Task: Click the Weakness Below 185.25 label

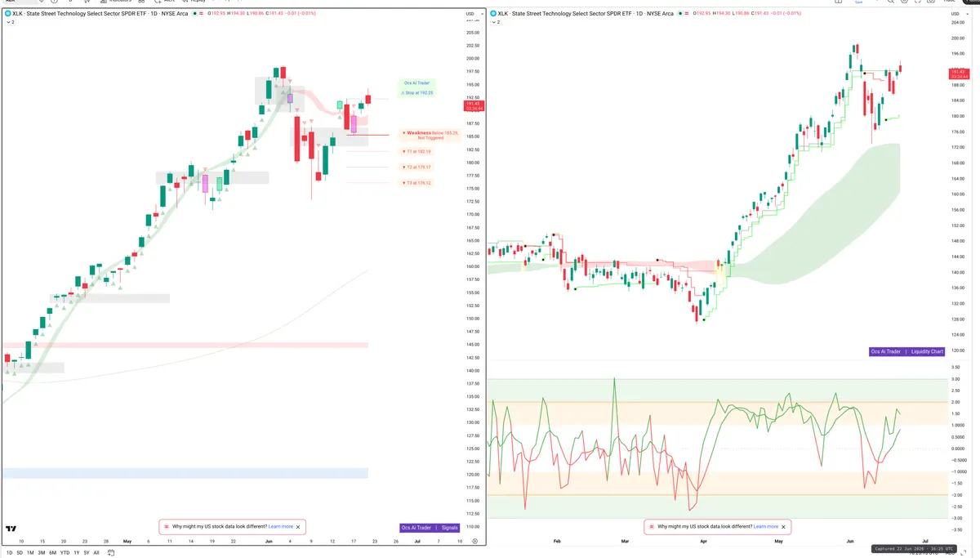Action: [430, 135]
